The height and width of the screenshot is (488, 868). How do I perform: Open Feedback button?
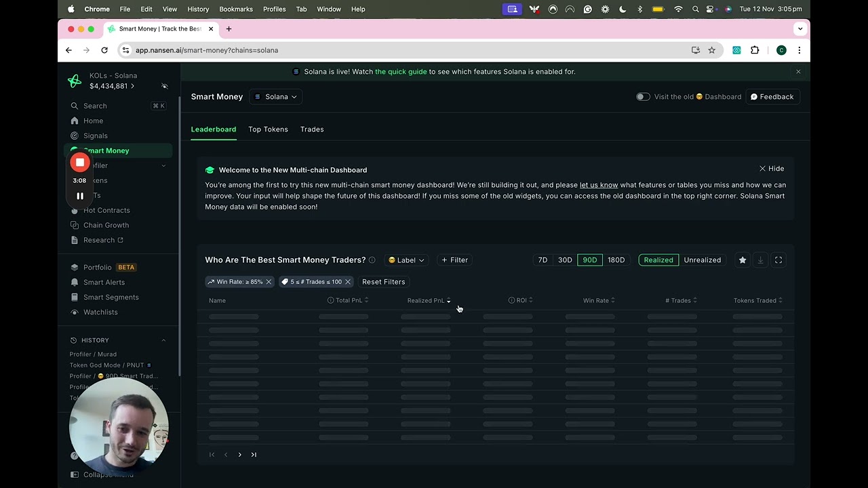click(772, 97)
